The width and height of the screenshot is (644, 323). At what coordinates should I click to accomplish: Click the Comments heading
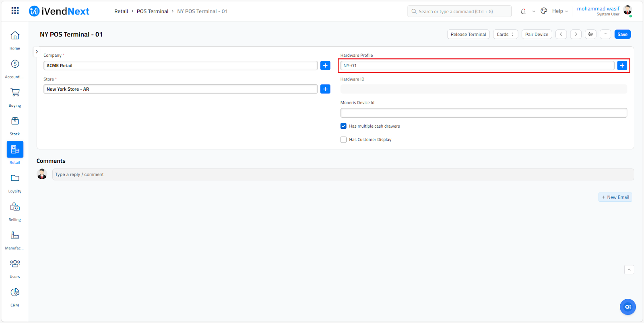(x=51, y=161)
